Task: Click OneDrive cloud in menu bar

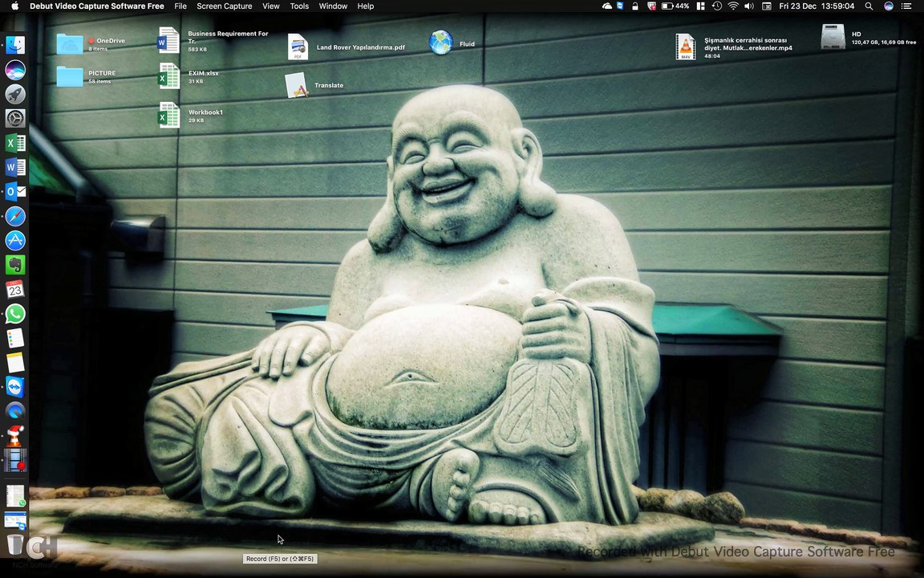Action: tap(607, 6)
